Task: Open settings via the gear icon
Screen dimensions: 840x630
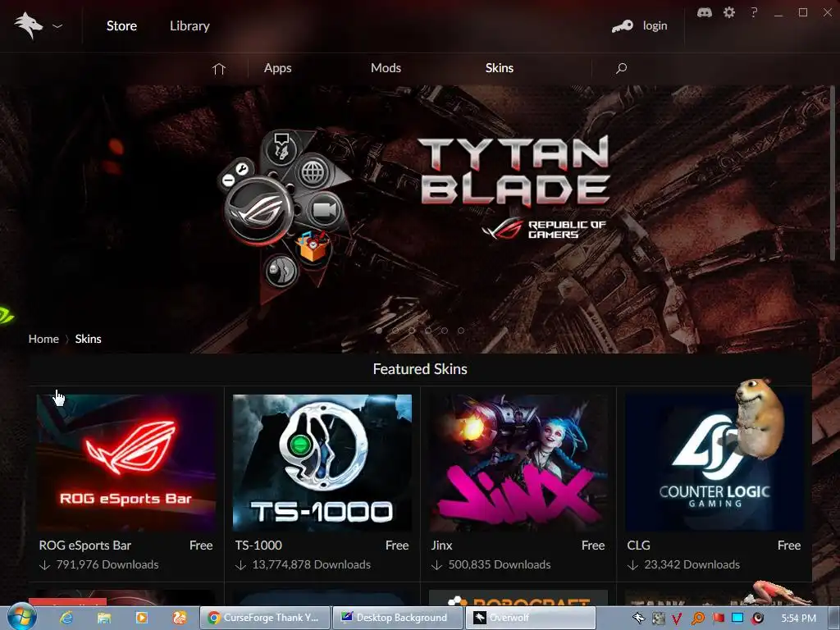Action: point(729,12)
